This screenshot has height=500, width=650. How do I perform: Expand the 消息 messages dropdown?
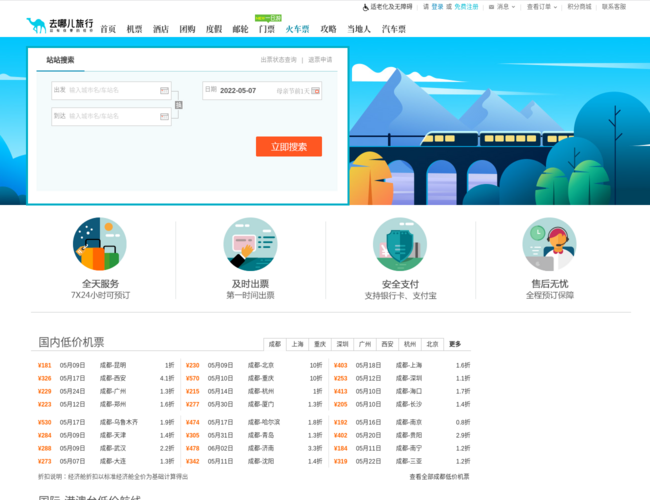(499, 6)
